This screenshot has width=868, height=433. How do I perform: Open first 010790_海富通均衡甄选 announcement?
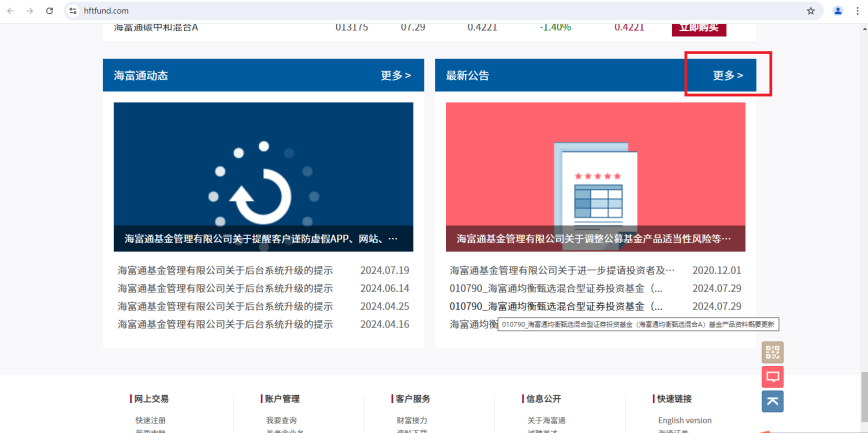556,288
